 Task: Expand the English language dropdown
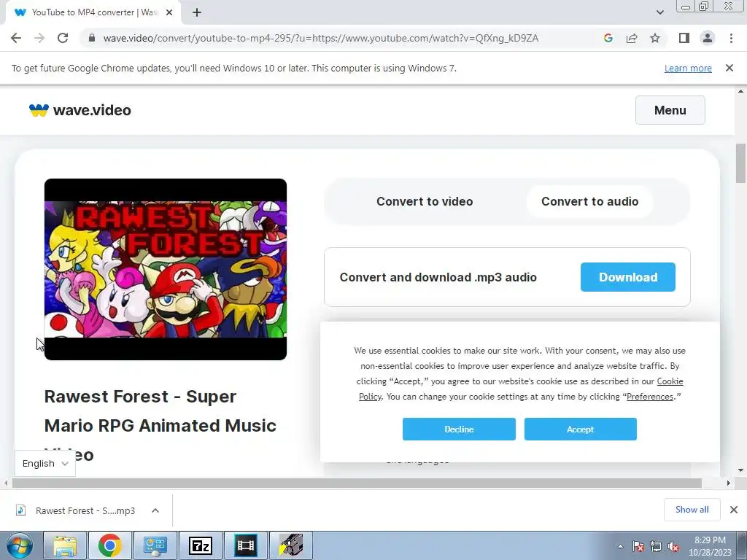click(45, 463)
